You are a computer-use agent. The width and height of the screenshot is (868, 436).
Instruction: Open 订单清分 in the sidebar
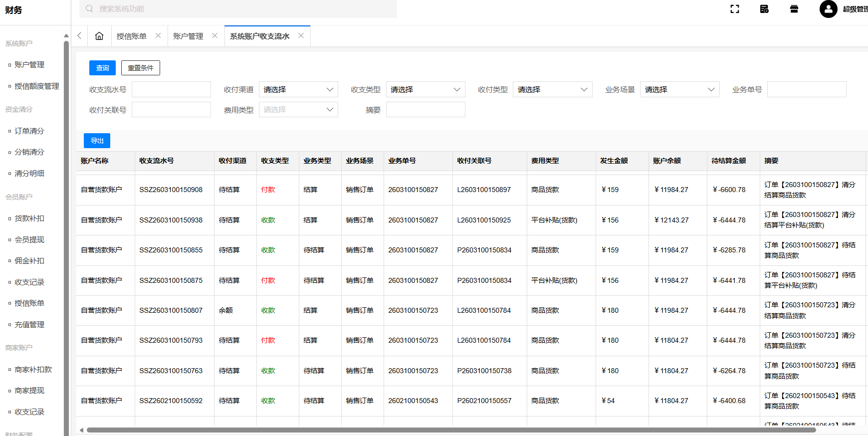[29, 131]
